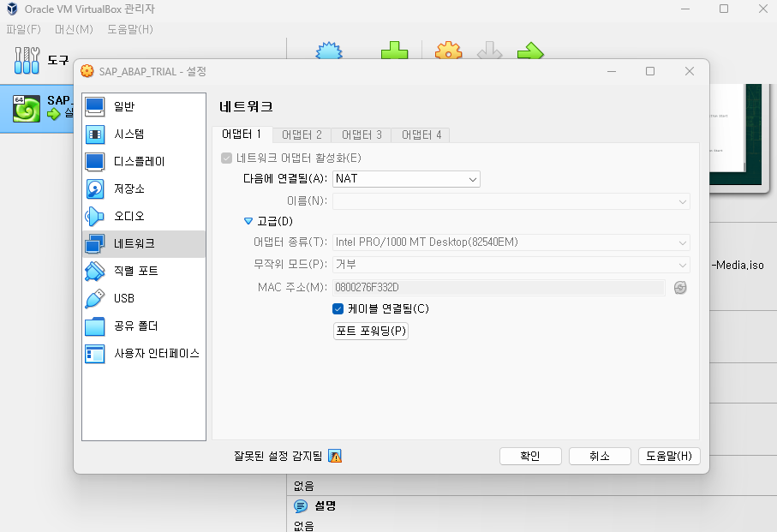Select 공유 폴더 text in settings list
777x532 pixels.
click(135, 326)
